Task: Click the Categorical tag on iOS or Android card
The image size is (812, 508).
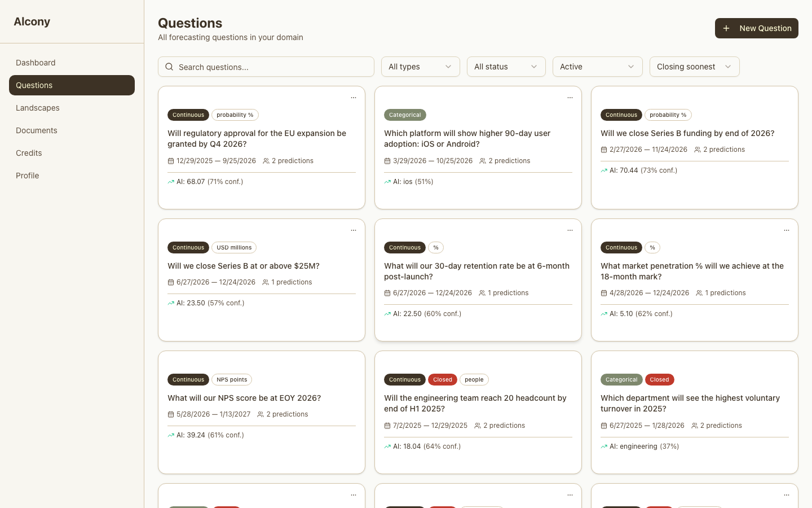Action: click(x=405, y=115)
